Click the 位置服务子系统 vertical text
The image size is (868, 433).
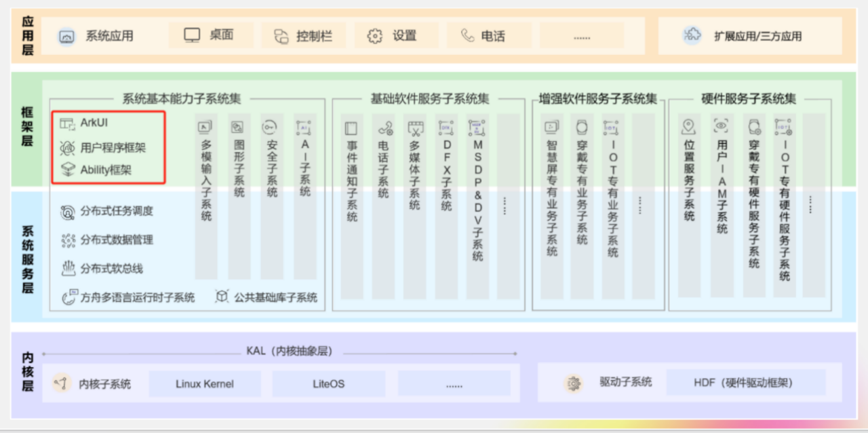tap(690, 181)
